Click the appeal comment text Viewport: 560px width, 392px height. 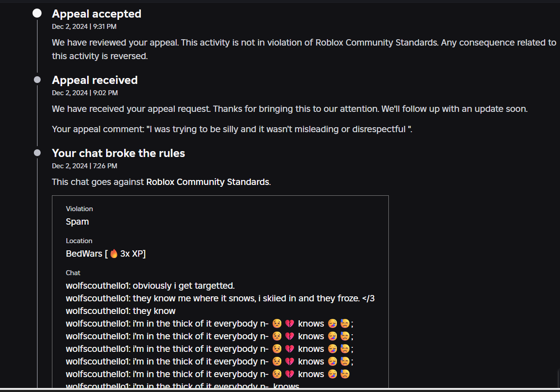[232, 129]
